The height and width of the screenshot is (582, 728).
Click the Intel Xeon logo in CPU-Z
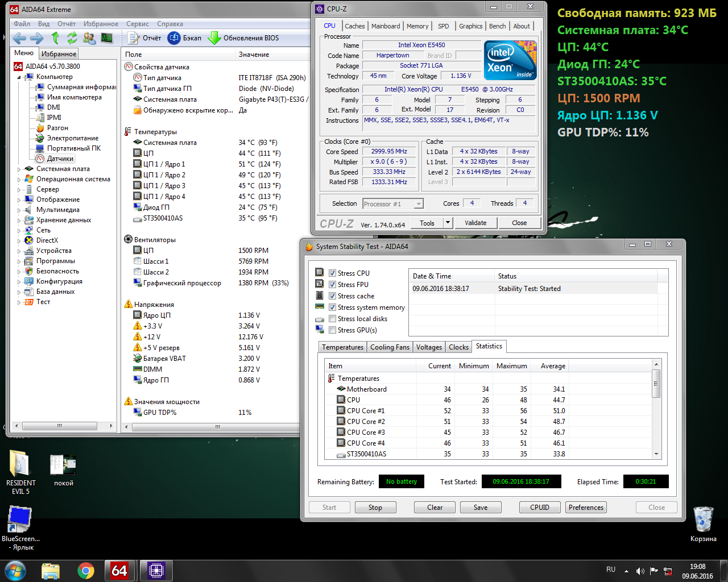[510, 60]
